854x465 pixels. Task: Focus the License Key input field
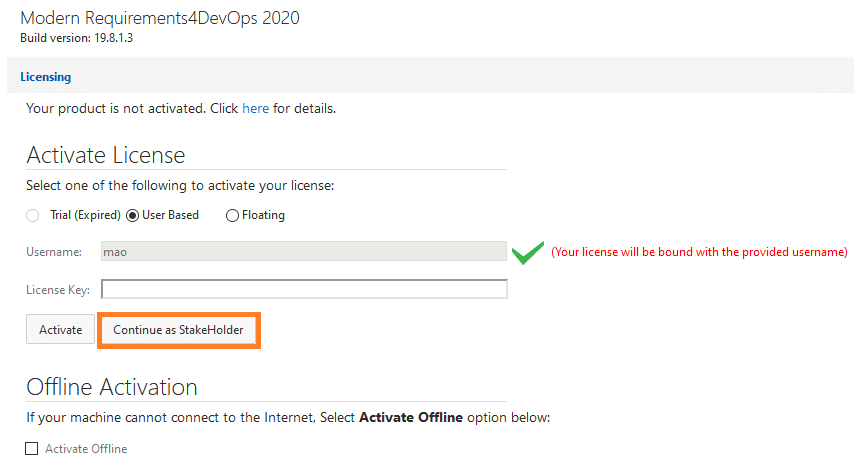304,289
